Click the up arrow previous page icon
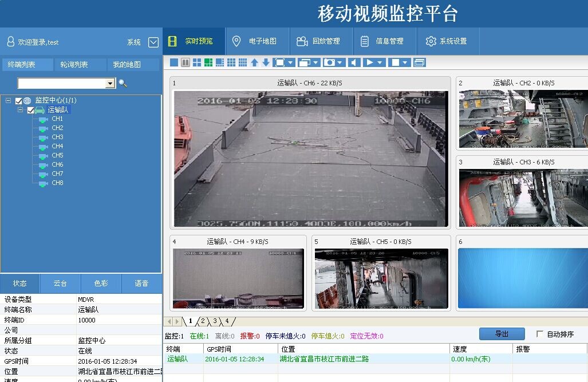Viewport: 588px width, 382px height. click(x=255, y=62)
